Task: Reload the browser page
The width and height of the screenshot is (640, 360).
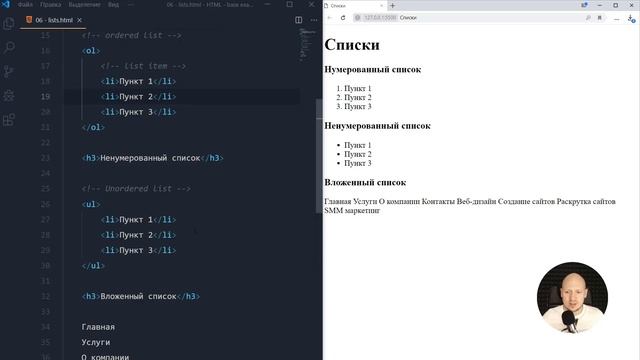Action: 343,18
